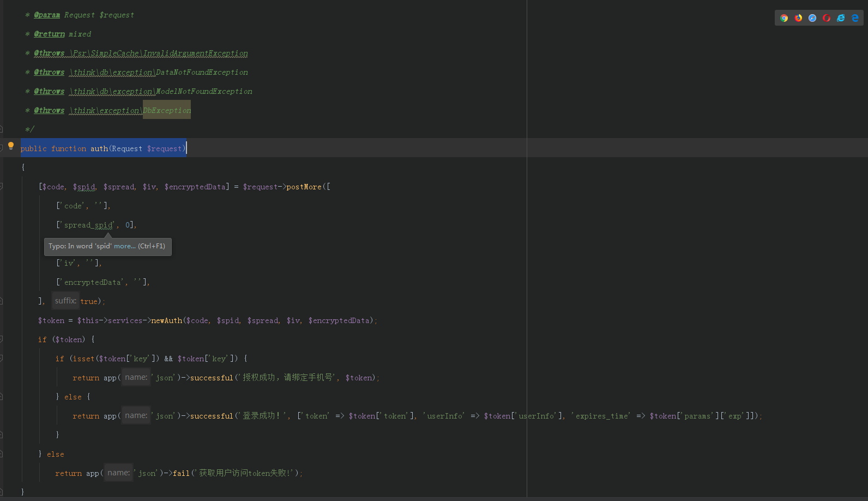Open preview in Microsoft Edge
Image resolution: width=868 pixels, height=501 pixels.
(x=855, y=18)
